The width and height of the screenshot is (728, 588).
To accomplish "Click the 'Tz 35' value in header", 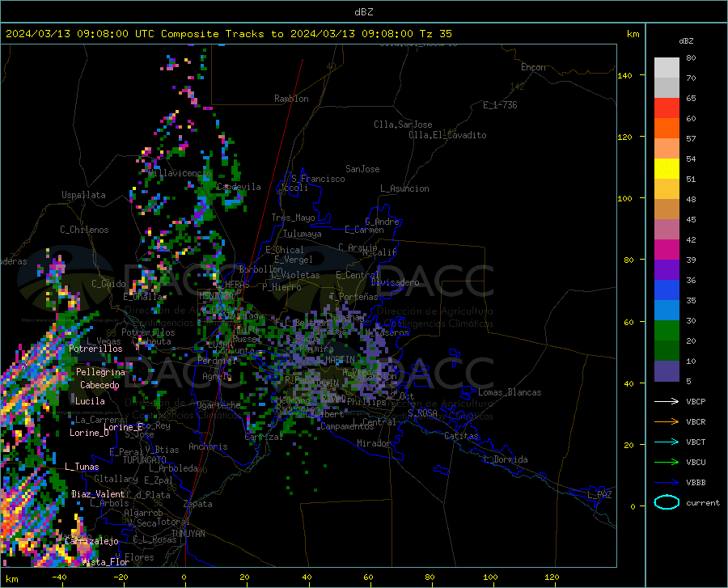I will click(x=435, y=34).
